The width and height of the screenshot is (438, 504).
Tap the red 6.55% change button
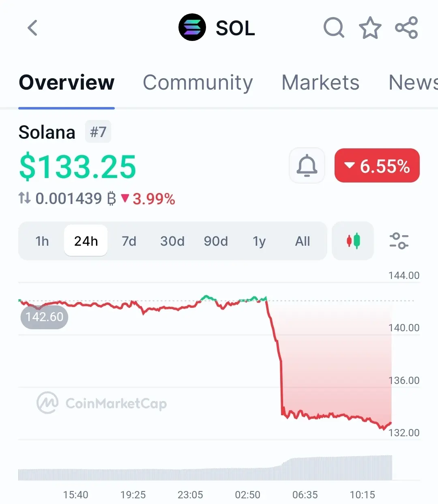[377, 165]
